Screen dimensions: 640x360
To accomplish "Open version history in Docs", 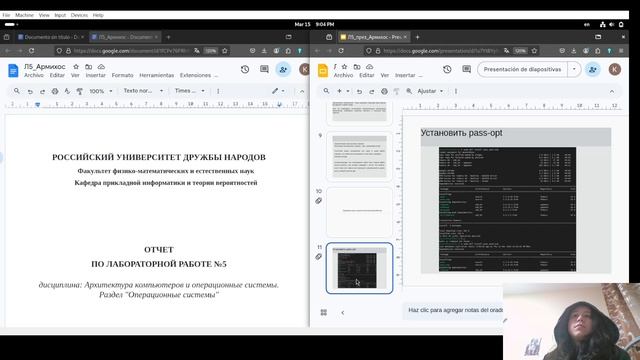I will click(x=245, y=69).
